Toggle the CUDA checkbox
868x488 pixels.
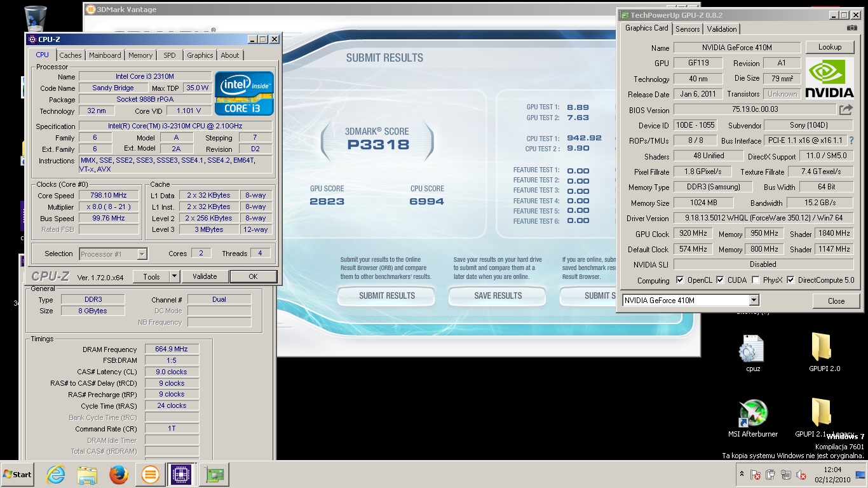(x=720, y=280)
